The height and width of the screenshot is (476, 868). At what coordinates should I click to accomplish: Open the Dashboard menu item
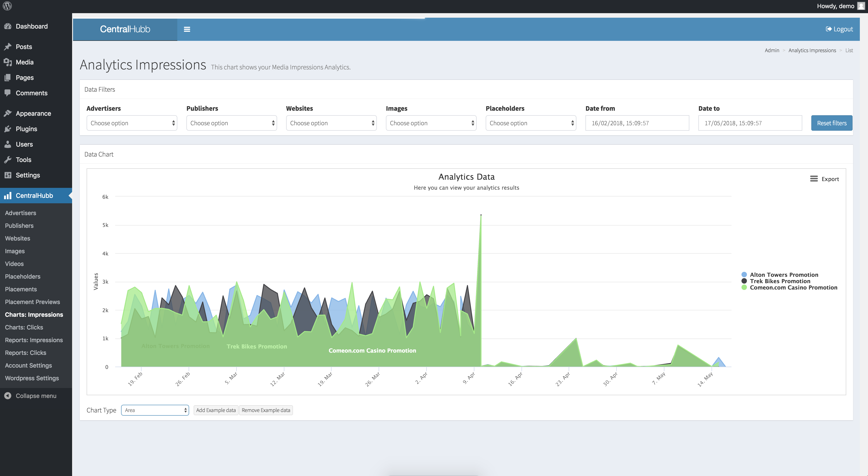click(x=36, y=26)
